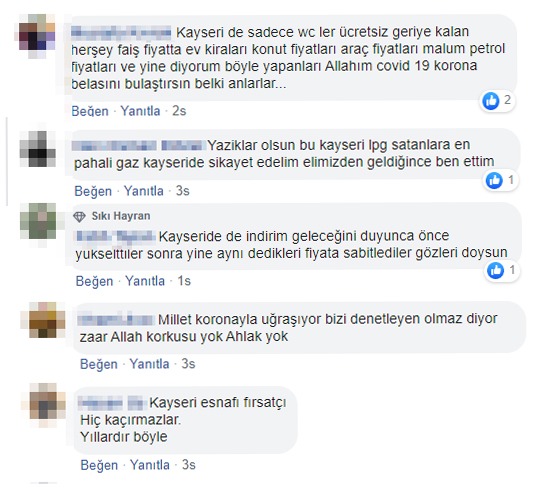Image resolution: width=536 pixels, height=488 pixels.
Task: Click Yanıtla under the lpg satanlara comment
Action: click(144, 191)
